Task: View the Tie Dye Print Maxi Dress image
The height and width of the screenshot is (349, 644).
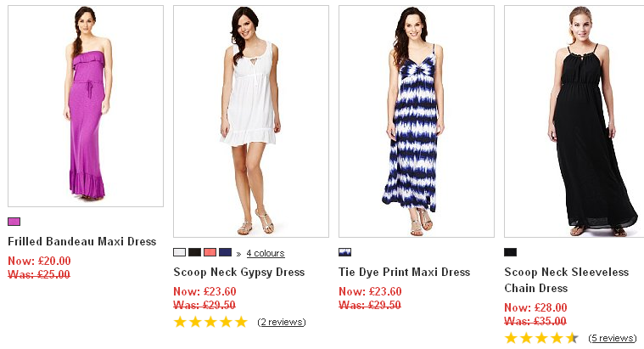Action: (x=416, y=121)
